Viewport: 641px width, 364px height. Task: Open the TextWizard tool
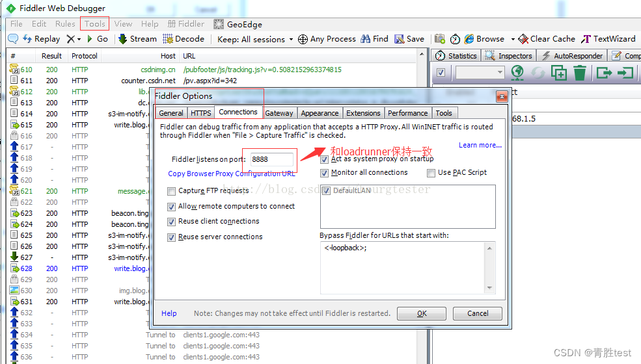[608, 39]
